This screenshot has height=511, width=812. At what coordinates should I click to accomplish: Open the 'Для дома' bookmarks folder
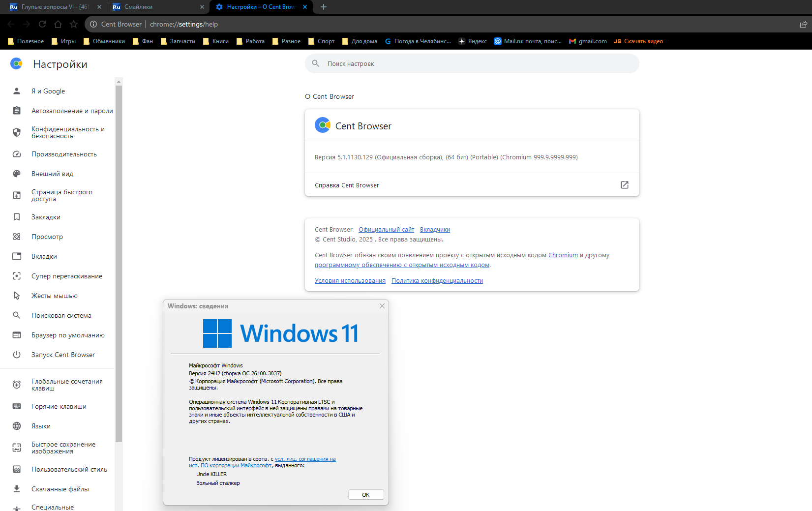coord(360,41)
